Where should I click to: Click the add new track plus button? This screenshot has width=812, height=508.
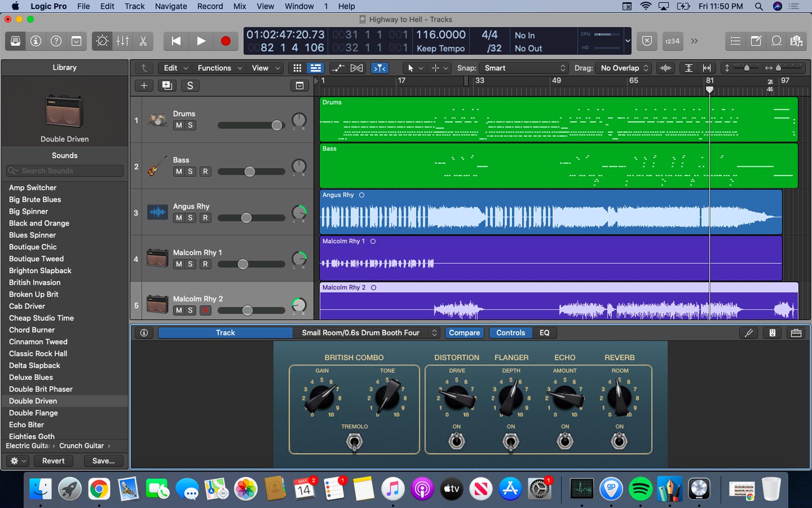coord(144,85)
